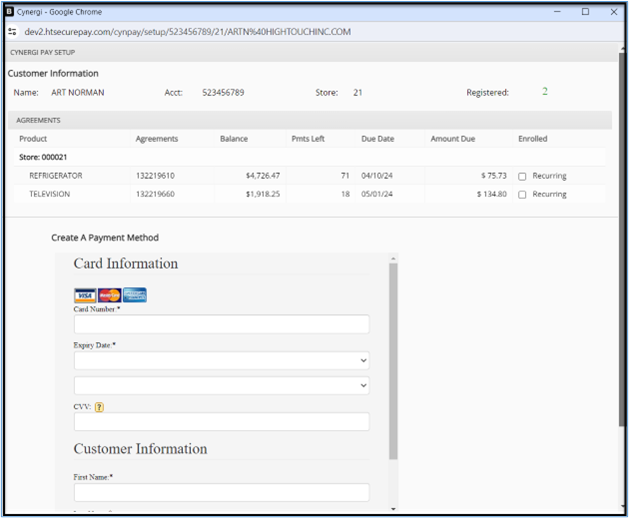The width and height of the screenshot is (629, 518).
Task: Click the Visa card logo
Action: coord(85,295)
